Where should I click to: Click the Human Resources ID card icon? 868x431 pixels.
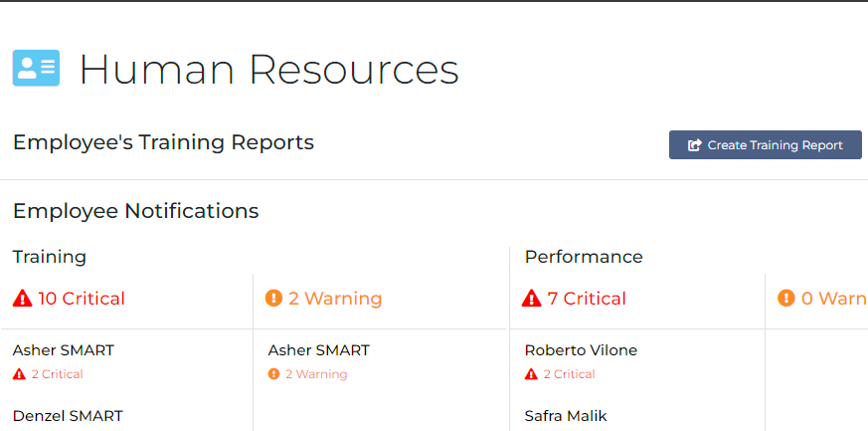(x=36, y=68)
